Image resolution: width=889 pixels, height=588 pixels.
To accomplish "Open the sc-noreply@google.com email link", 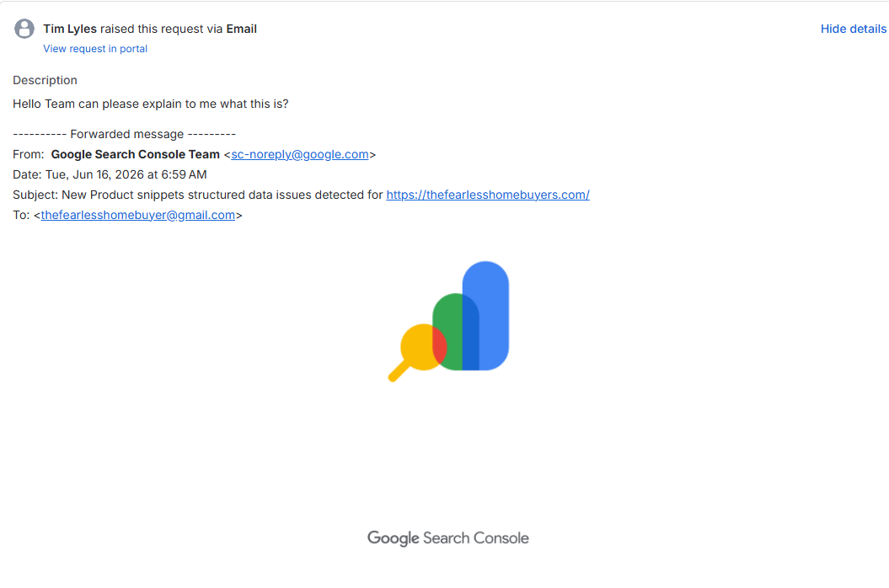I will (x=300, y=154).
